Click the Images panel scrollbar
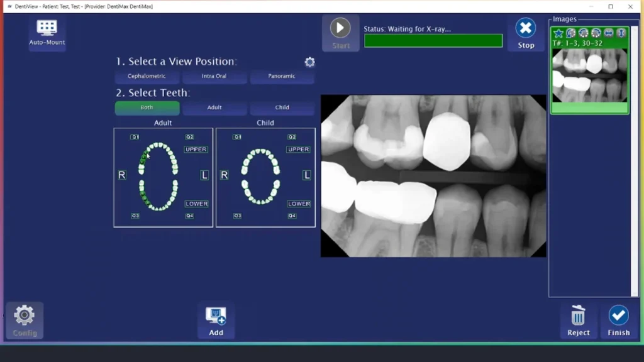This screenshot has height=362, width=644. coord(635,160)
